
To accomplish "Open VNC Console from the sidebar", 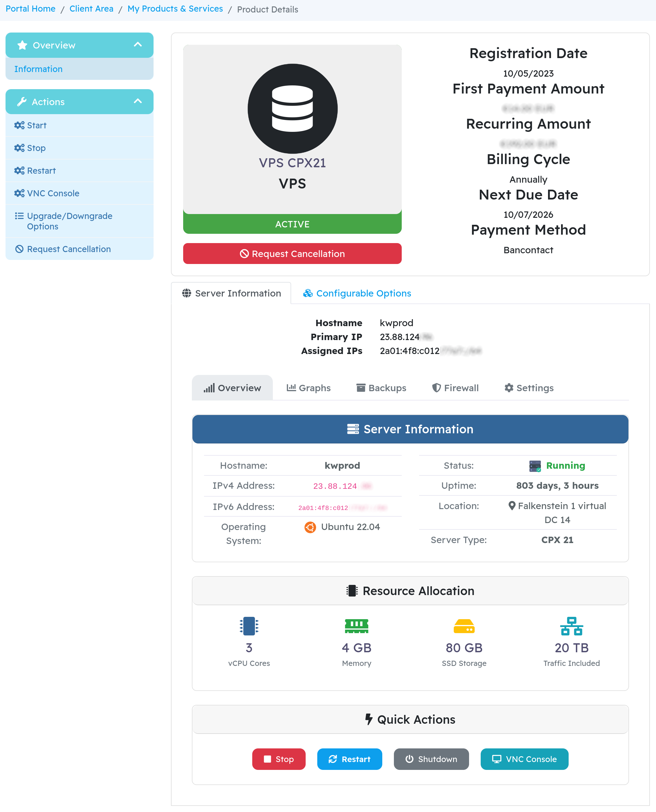I will tap(79, 193).
